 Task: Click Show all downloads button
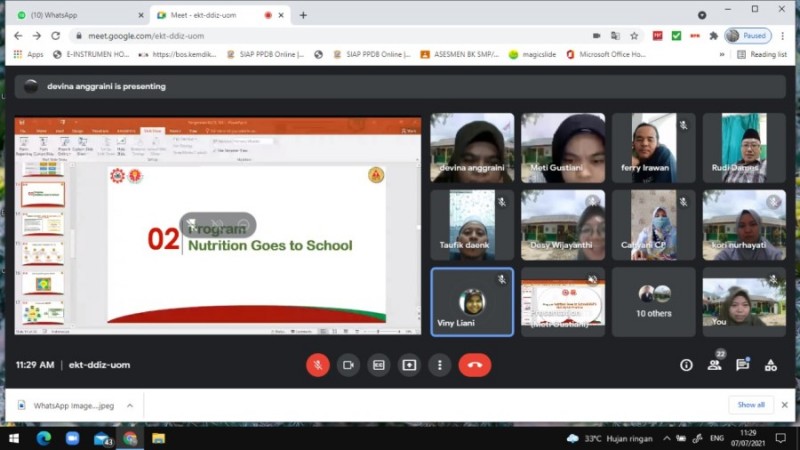tap(750, 405)
